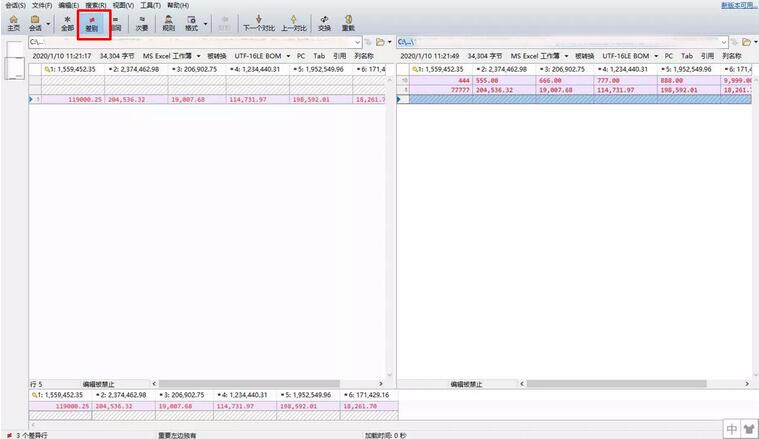
Task: Open the 文件(F) menu
Action: [x=41, y=5]
